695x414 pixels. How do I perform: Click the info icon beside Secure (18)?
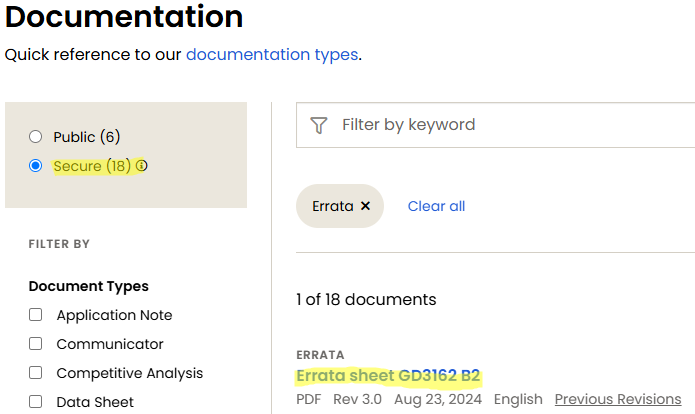click(142, 166)
